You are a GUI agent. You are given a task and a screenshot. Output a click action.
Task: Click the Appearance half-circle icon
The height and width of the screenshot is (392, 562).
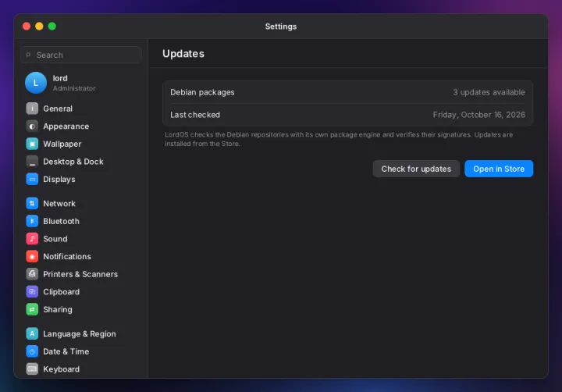(x=32, y=127)
